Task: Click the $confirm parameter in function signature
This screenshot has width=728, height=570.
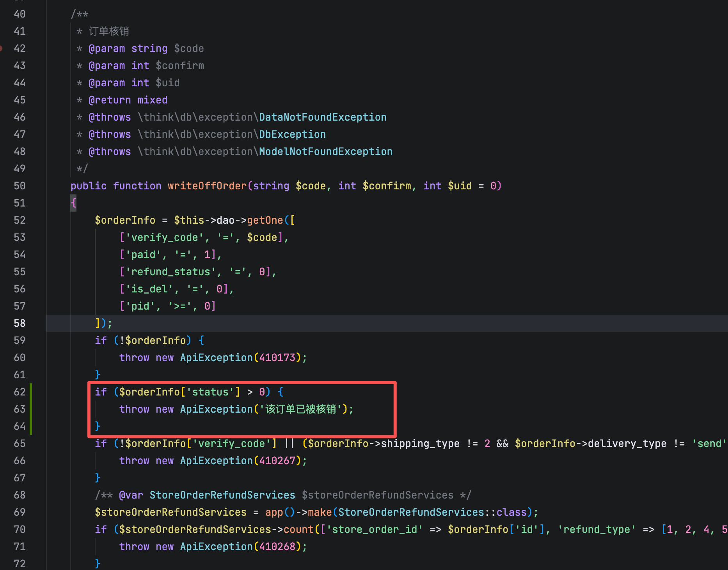Action: (x=387, y=186)
